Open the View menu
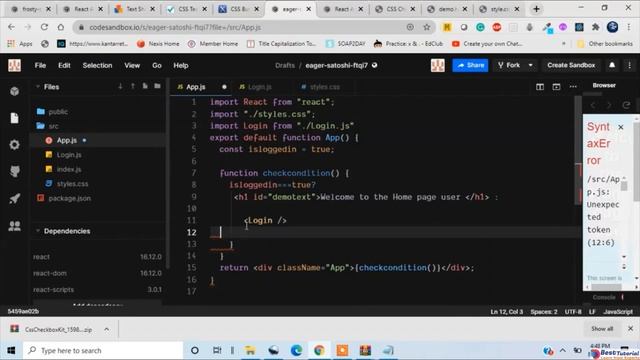 132,65
